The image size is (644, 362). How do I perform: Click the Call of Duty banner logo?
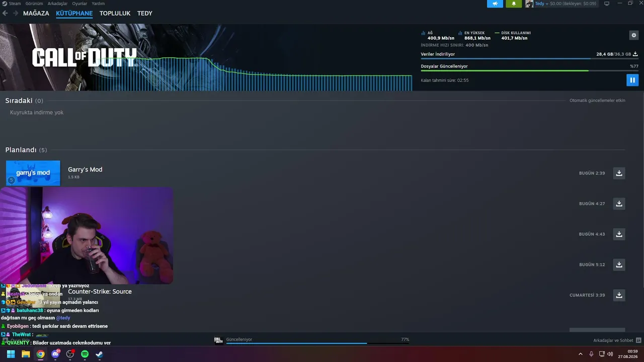pyautogui.click(x=84, y=58)
